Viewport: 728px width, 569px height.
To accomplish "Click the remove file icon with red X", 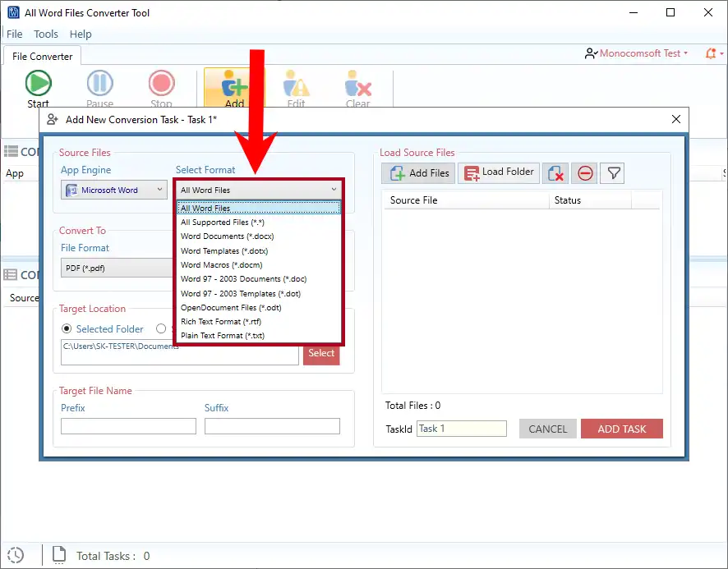I will 555,173.
